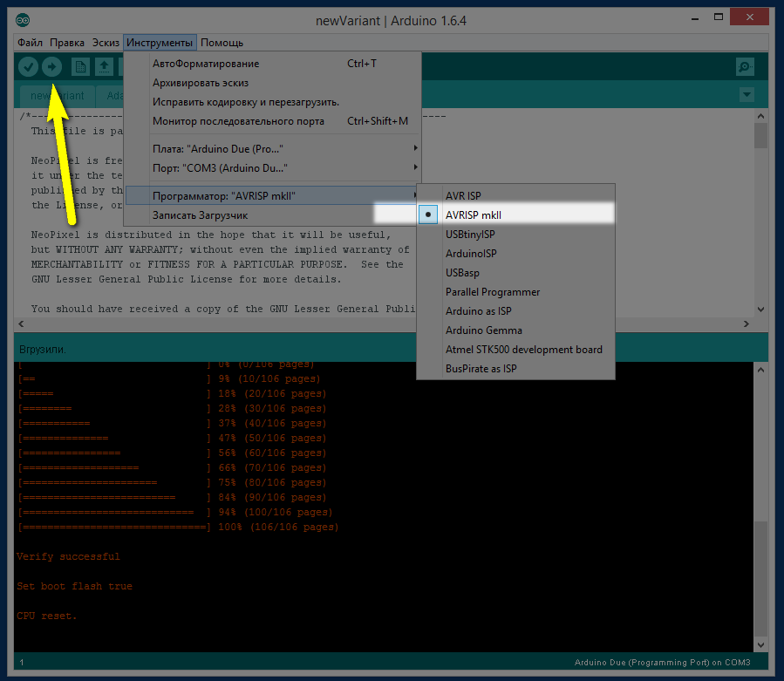
Task: Open the Эскиз menu
Action: pos(106,43)
